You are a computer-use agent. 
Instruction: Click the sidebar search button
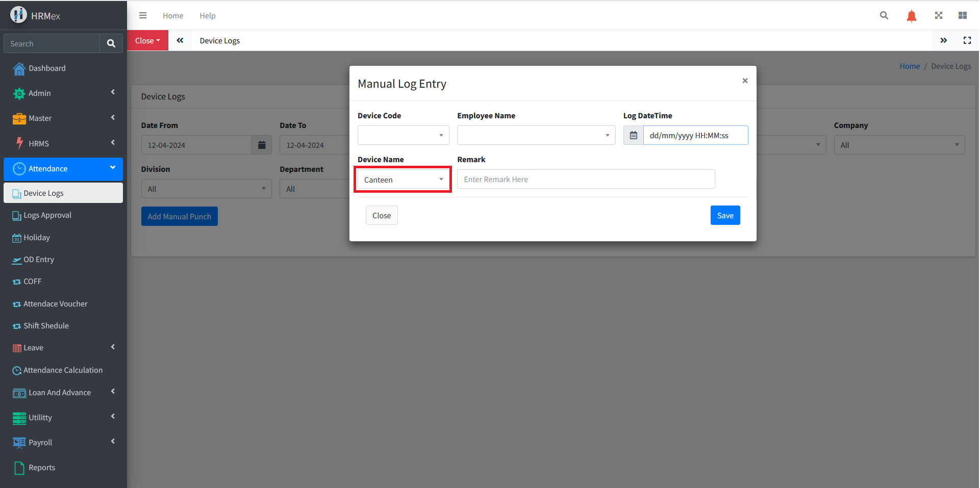coord(111,44)
